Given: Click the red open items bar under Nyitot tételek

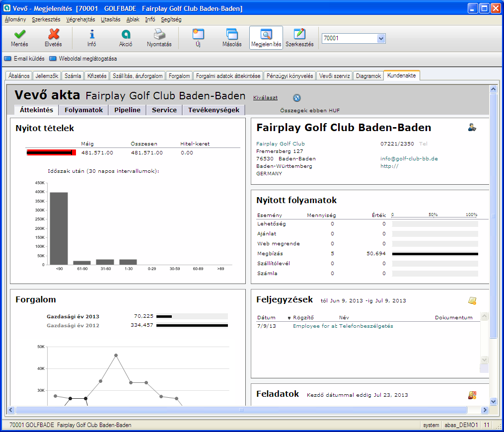Looking at the screenshot, I should click(51, 152).
